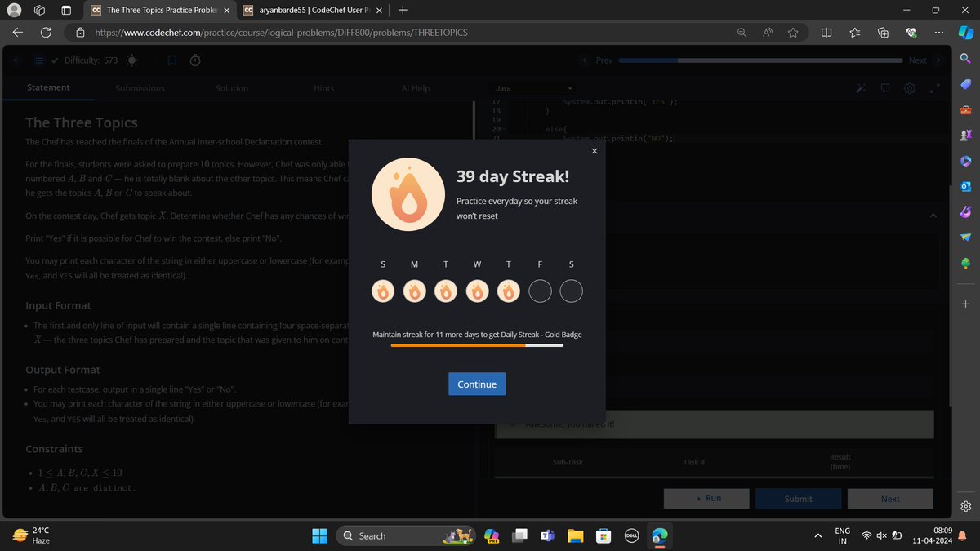Screen dimensions: 980x551
Task: Open a new browser tab
Action: [403, 11]
